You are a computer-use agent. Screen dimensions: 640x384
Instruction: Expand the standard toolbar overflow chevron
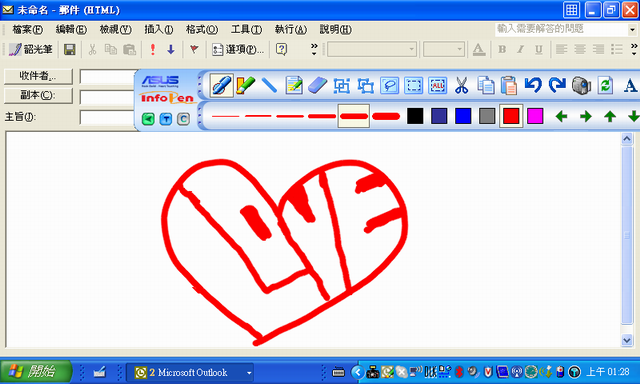click(x=313, y=49)
